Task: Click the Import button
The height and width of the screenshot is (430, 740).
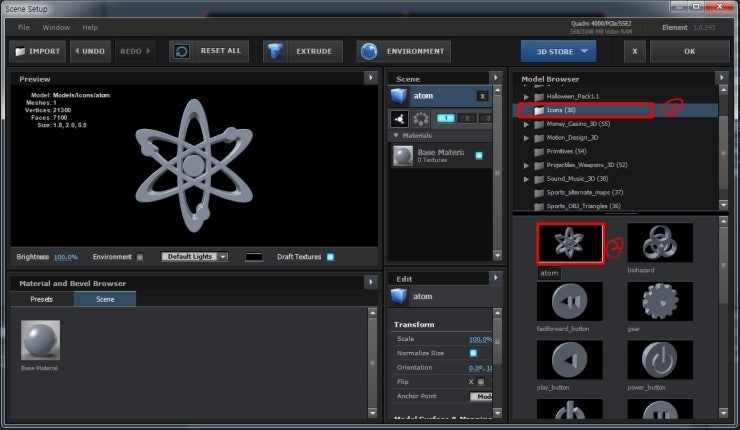Action: coord(37,51)
